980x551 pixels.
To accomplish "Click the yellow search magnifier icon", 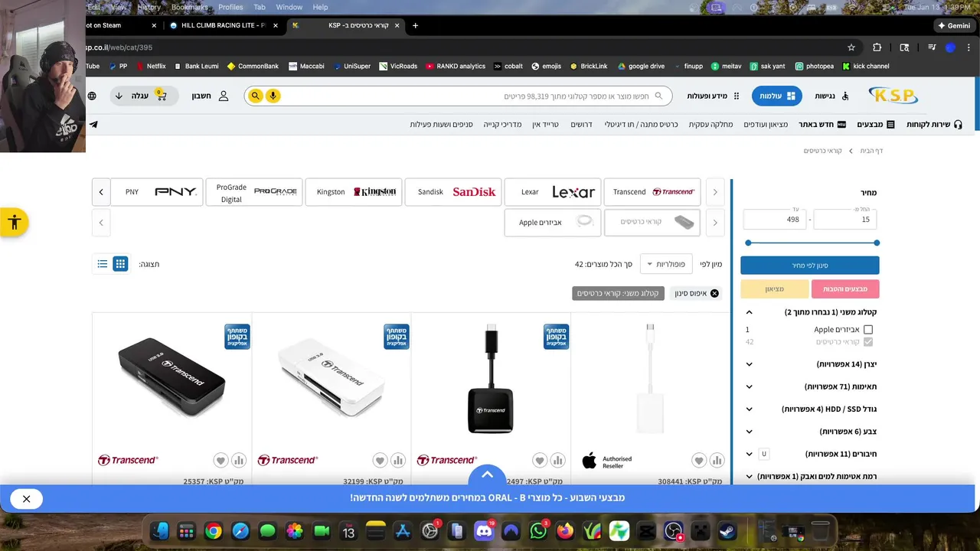I will pos(256,96).
